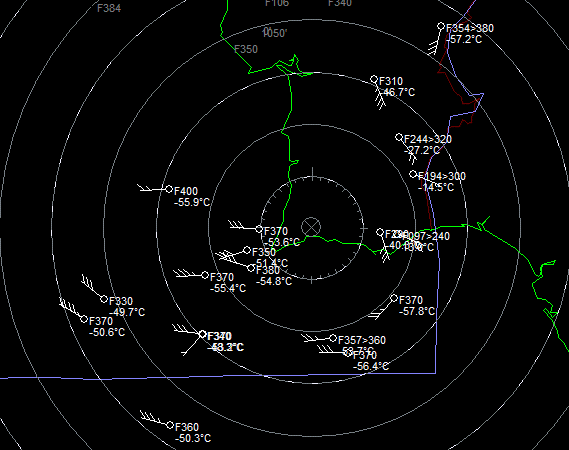Click the station circle beside F330

(x=104, y=299)
